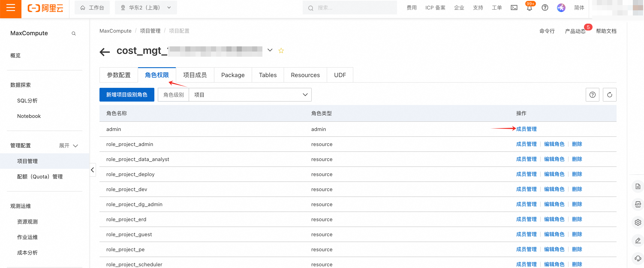Switch to the 项目成员 tab
Image resolution: width=644 pixels, height=268 pixels.
pos(195,75)
